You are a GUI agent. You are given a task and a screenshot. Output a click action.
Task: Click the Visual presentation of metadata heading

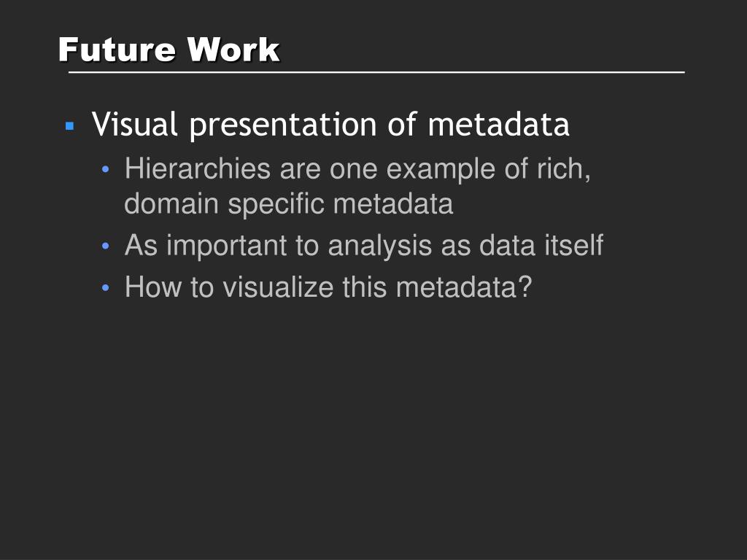point(330,125)
